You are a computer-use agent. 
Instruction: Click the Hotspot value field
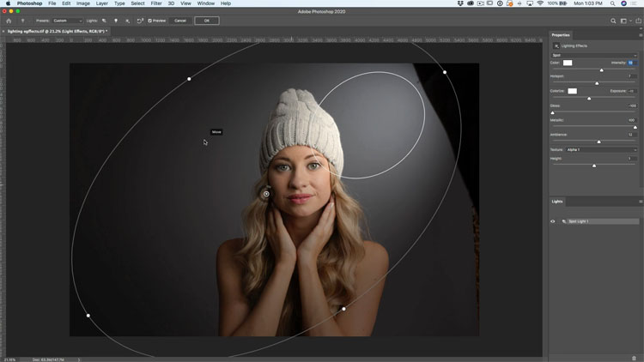click(632, 76)
